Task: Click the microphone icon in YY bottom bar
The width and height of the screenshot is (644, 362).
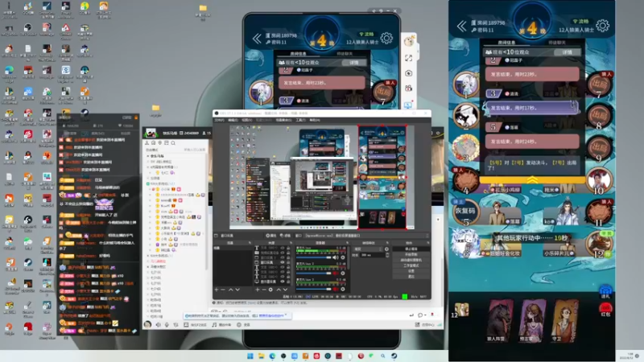Action: click(167, 325)
